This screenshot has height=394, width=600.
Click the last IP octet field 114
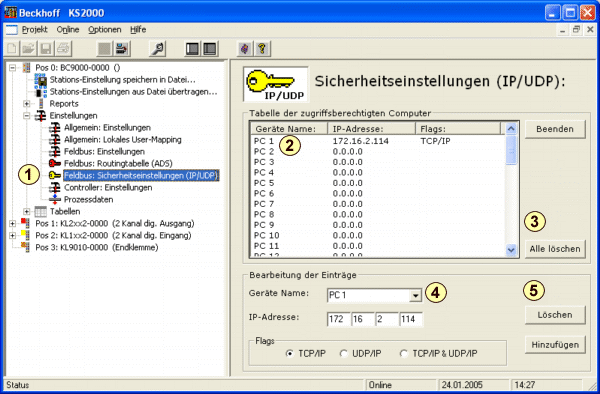tap(411, 319)
